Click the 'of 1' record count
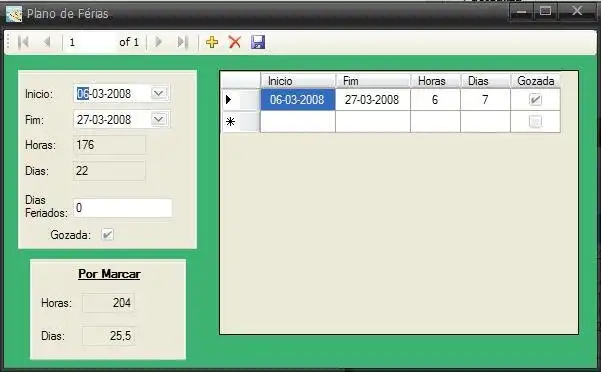The width and height of the screenshot is (601, 372). (x=129, y=42)
